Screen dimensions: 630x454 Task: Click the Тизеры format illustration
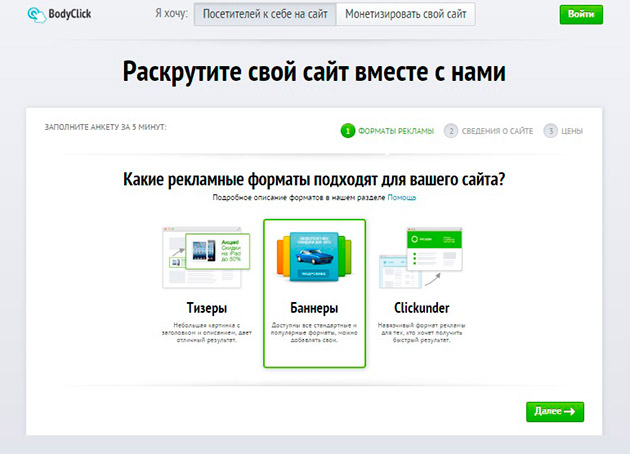pyautogui.click(x=206, y=258)
